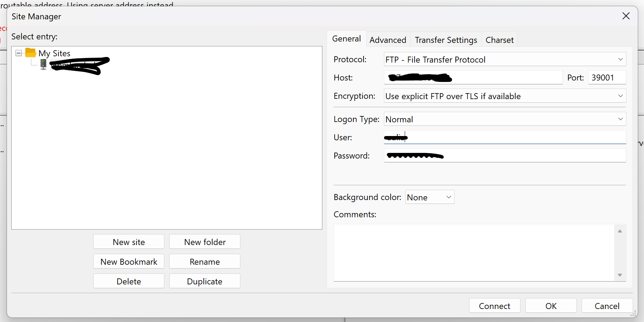644x322 pixels.
Task: Switch to the Transfer Settings tab
Action: coord(446,40)
